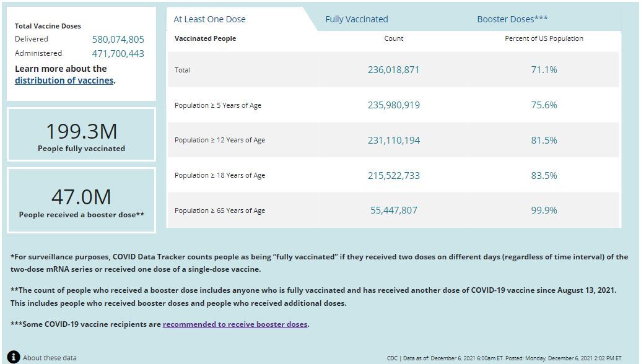Click the 99.9% value for ages 65+

click(x=544, y=210)
